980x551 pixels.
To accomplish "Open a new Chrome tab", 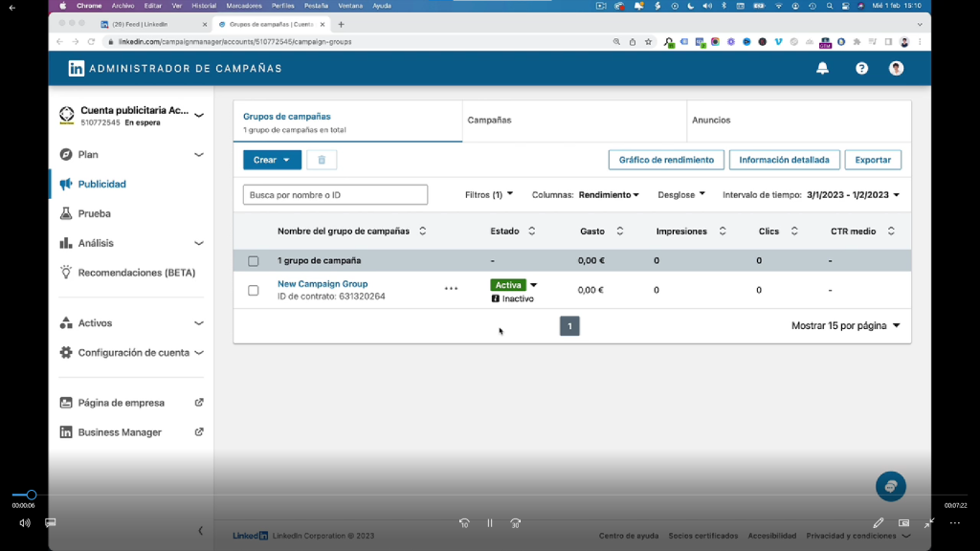I will pos(341,24).
